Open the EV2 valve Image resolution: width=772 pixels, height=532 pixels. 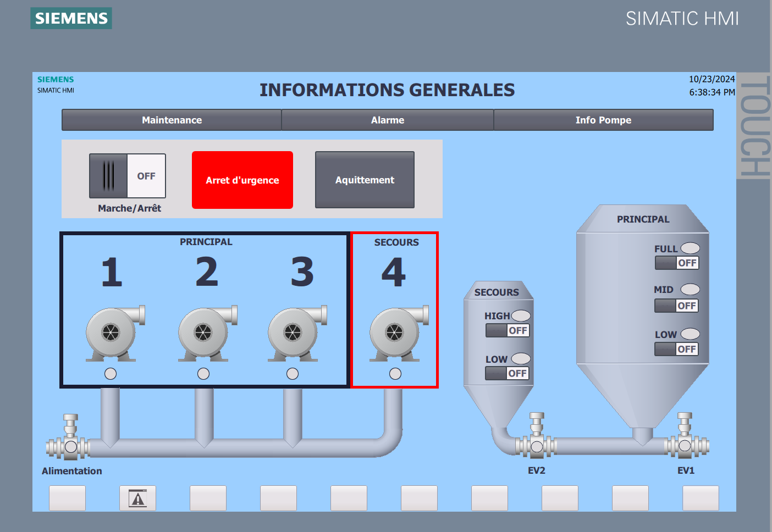pyautogui.click(x=537, y=436)
